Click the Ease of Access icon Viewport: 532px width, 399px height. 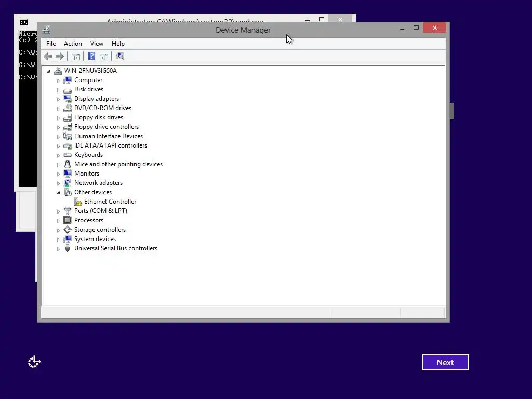pos(34,362)
